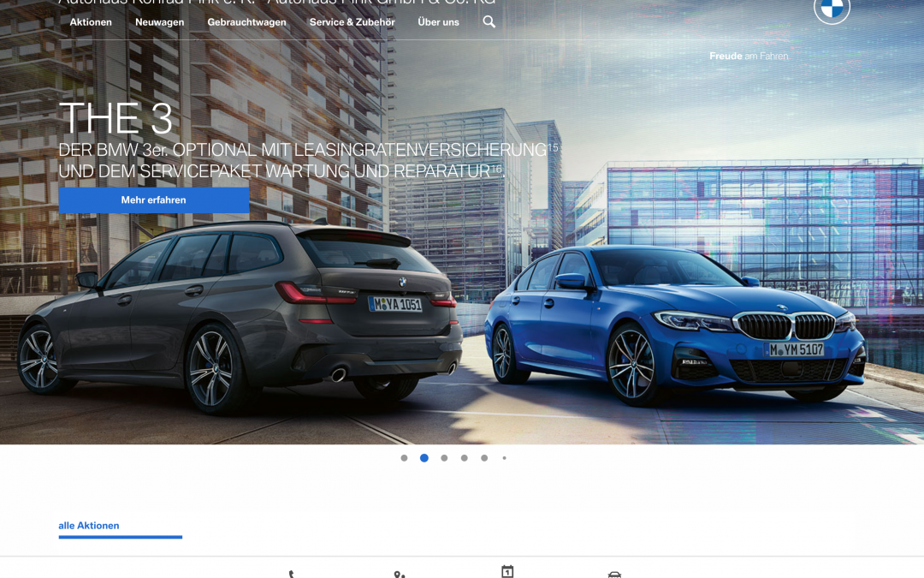Go to the fifth carousel slide dot
924x578 pixels.
[484, 457]
